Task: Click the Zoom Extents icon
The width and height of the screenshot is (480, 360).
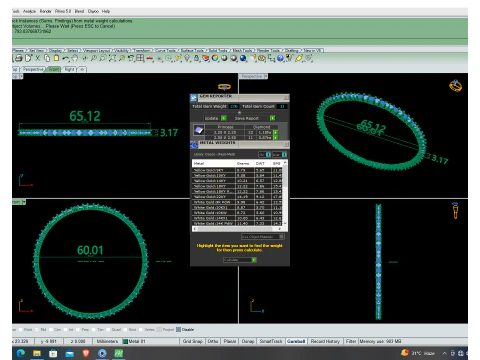Action: tap(112, 58)
